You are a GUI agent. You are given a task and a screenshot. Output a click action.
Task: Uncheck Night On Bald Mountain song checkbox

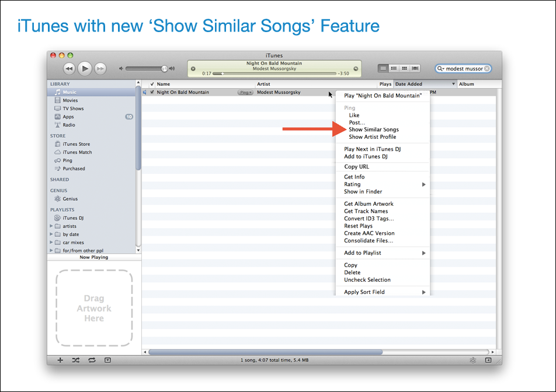[x=152, y=92]
